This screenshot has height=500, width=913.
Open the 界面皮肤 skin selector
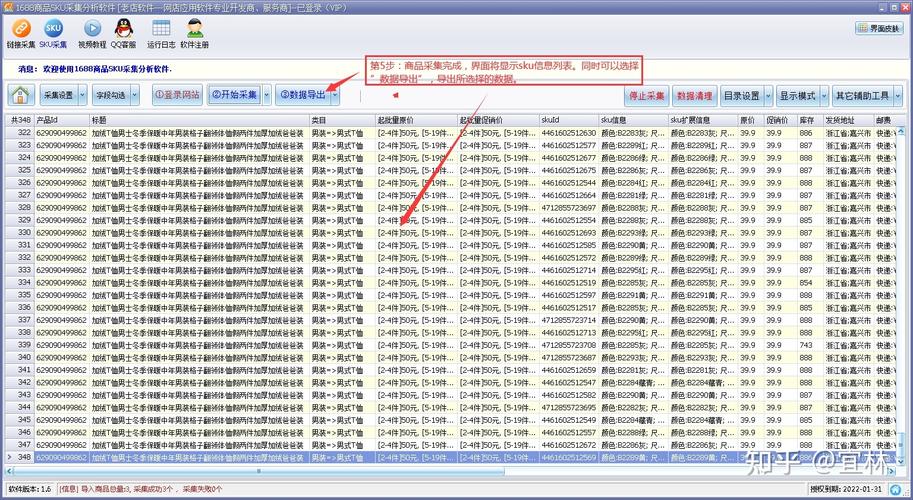point(876,29)
